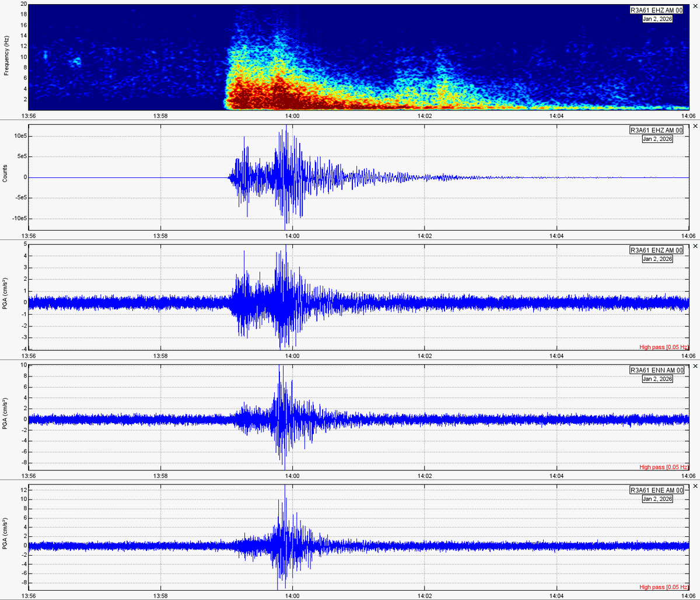Click the High pass [0.05 Hz] label in the ENN panel
The image size is (700, 600).
coord(664,468)
